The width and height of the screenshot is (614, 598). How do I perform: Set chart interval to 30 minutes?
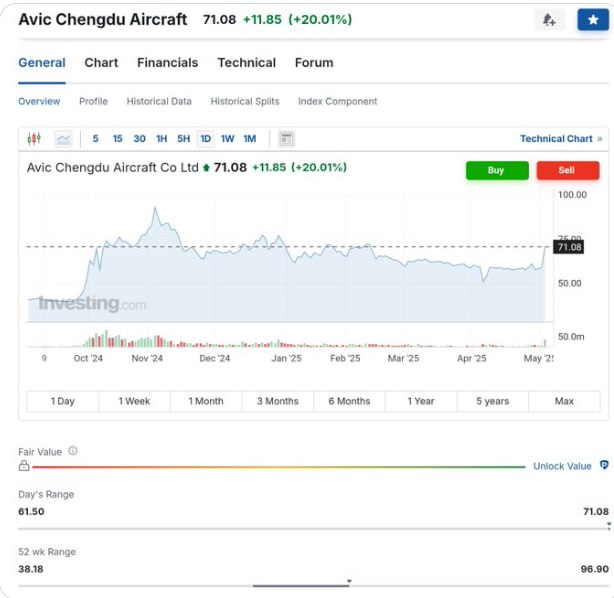coord(139,139)
